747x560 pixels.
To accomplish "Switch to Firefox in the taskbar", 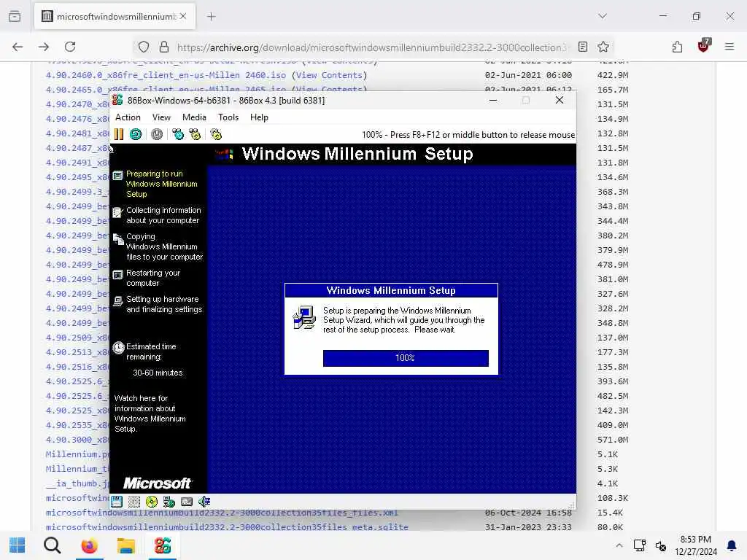I will (89, 545).
